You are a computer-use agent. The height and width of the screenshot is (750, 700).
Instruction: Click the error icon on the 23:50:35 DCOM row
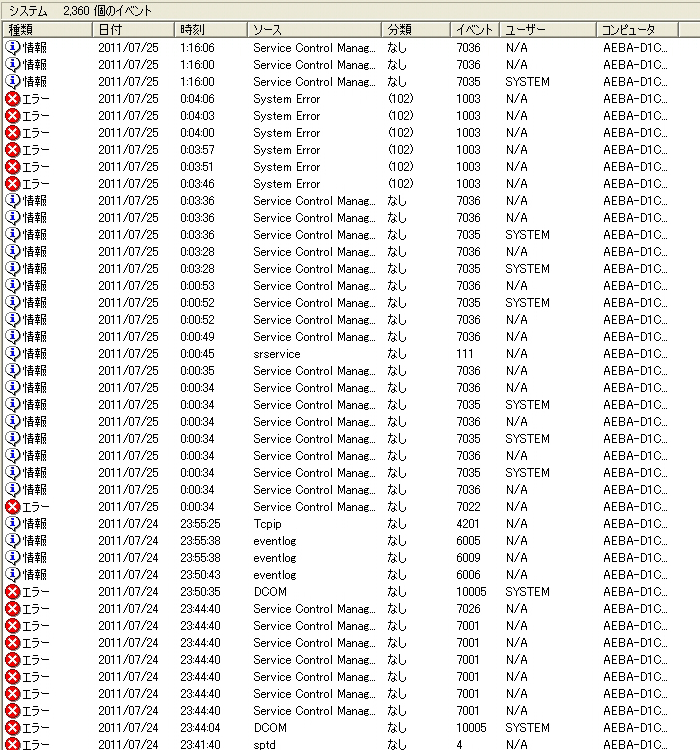tap(13, 591)
